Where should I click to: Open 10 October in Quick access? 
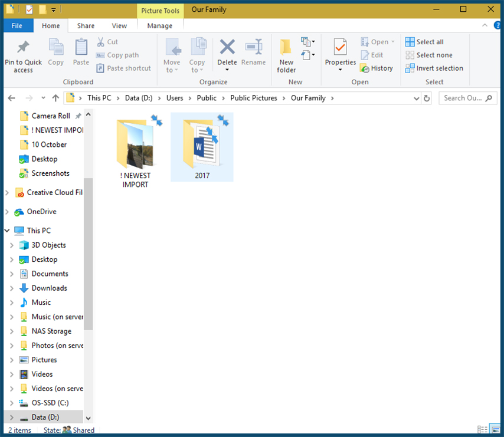point(49,144)
